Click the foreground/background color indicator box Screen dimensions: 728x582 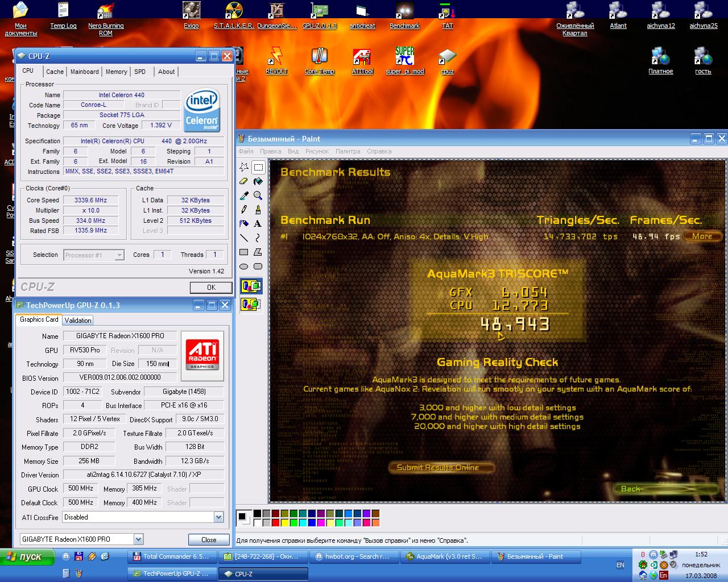pos(244,518)
